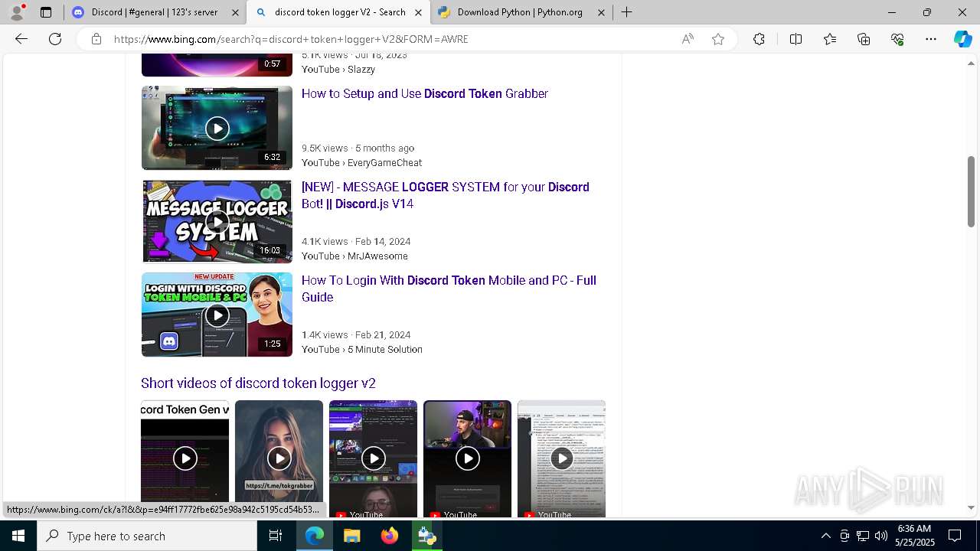Click the browser profile avatar icon
980x551 pixels.
[17, 12]
